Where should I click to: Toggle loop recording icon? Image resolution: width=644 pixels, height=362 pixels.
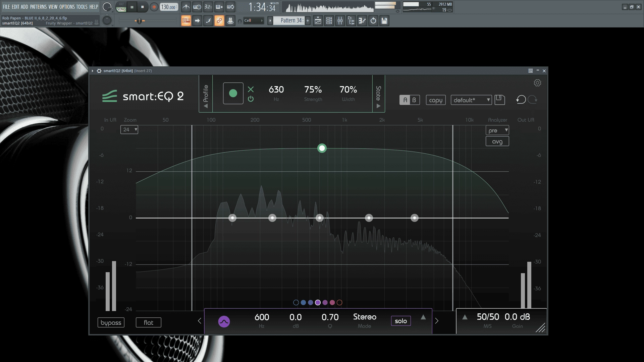[x=230, y=7]
